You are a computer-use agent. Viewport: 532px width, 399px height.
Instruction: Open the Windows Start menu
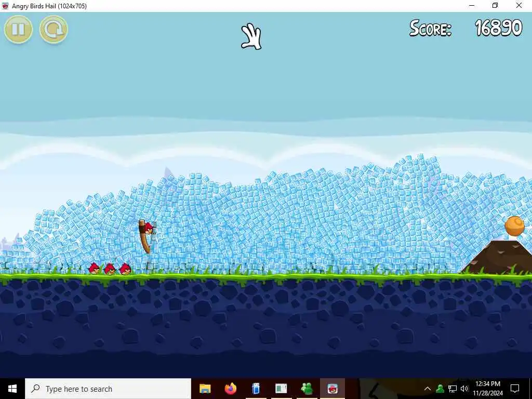pyautogui.click(x=12, y=389)
